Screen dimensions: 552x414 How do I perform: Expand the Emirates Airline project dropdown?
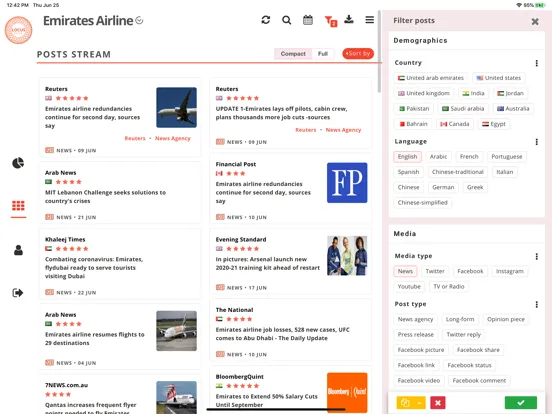click(139, 20)
